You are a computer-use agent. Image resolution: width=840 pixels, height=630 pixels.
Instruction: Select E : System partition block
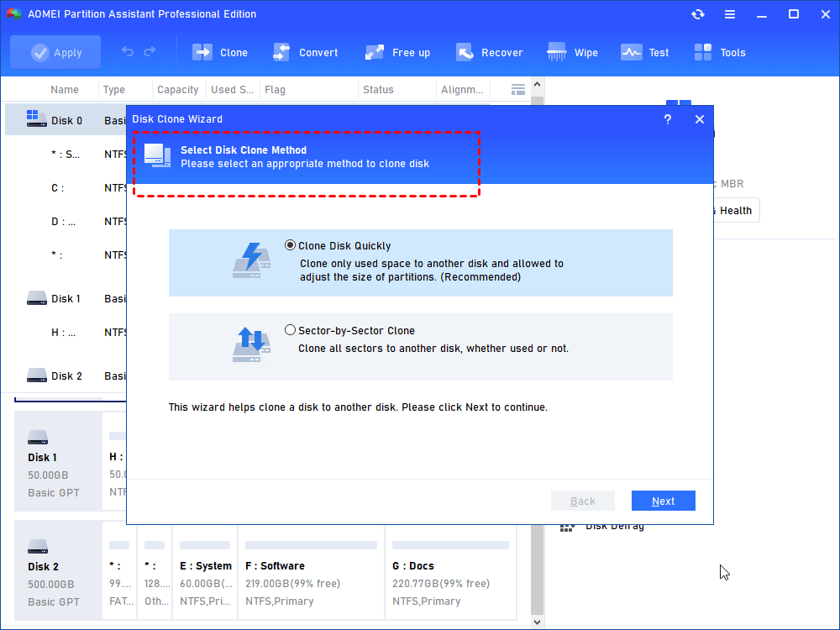click(205, 571)
